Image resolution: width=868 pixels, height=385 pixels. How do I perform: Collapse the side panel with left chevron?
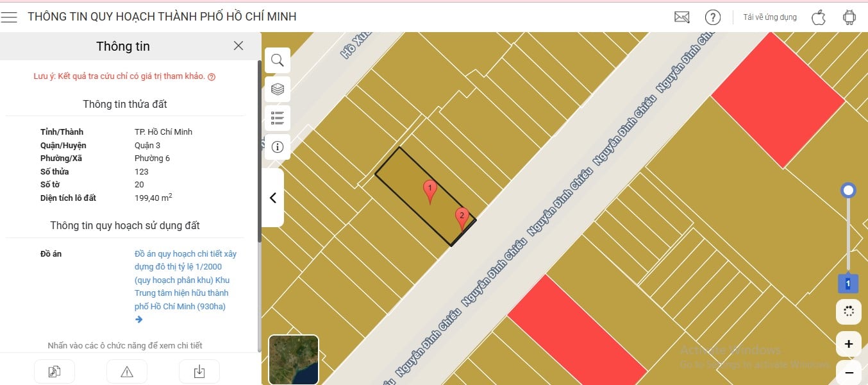tap(272, 198)
